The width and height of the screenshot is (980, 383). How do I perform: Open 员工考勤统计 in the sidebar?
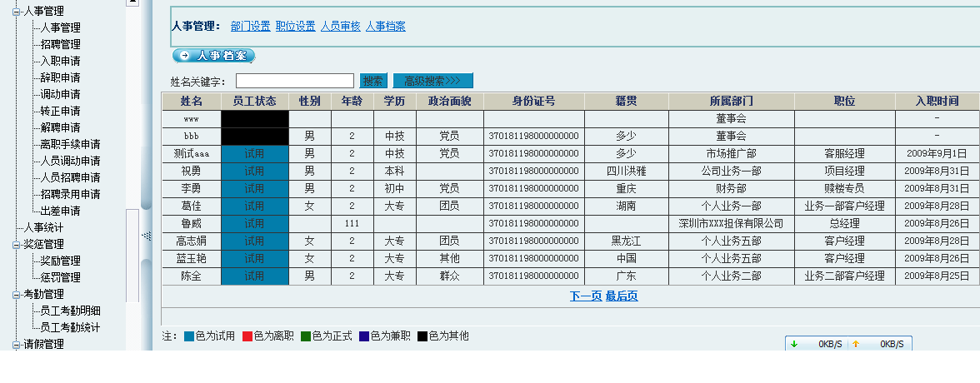tap(71, 327)
